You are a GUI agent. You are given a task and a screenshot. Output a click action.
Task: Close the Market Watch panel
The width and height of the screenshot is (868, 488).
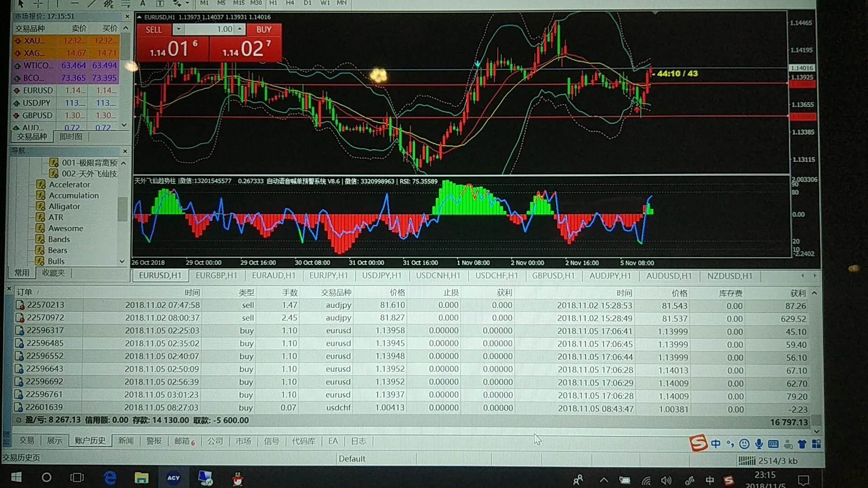tap(127, 16)
